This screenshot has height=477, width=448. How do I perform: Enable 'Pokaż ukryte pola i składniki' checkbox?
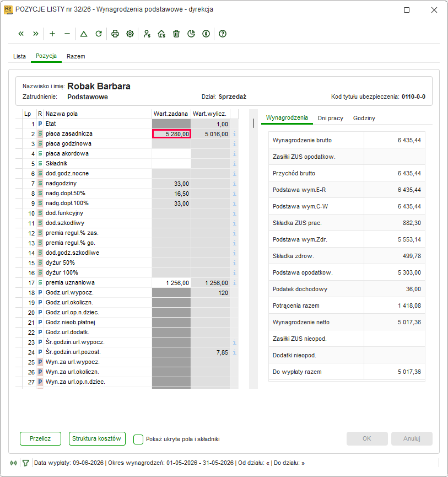point(138,439)
